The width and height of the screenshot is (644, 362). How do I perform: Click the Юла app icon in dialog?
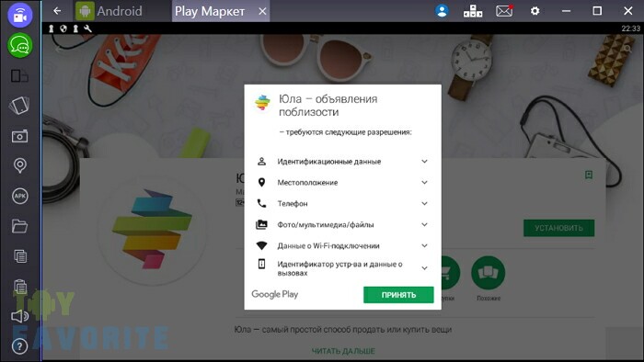[262, 102]
